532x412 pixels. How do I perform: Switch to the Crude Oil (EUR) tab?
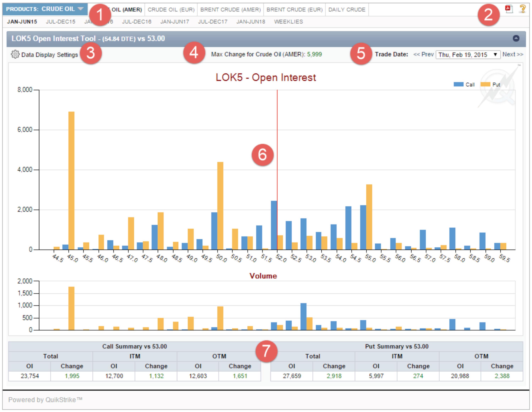pos(171,10)
